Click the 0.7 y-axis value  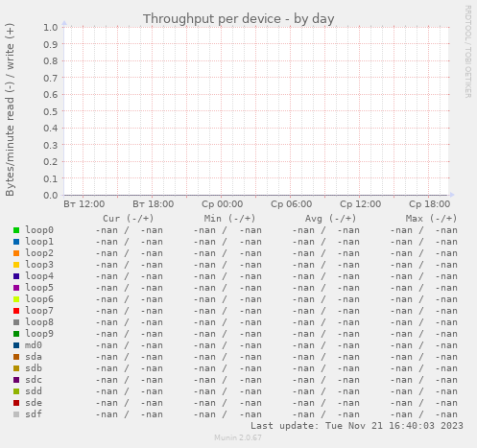(51, 78)
